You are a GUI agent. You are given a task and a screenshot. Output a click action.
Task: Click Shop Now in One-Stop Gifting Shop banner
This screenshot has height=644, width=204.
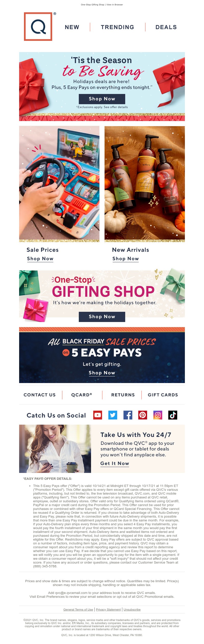(x=102, y=317)
